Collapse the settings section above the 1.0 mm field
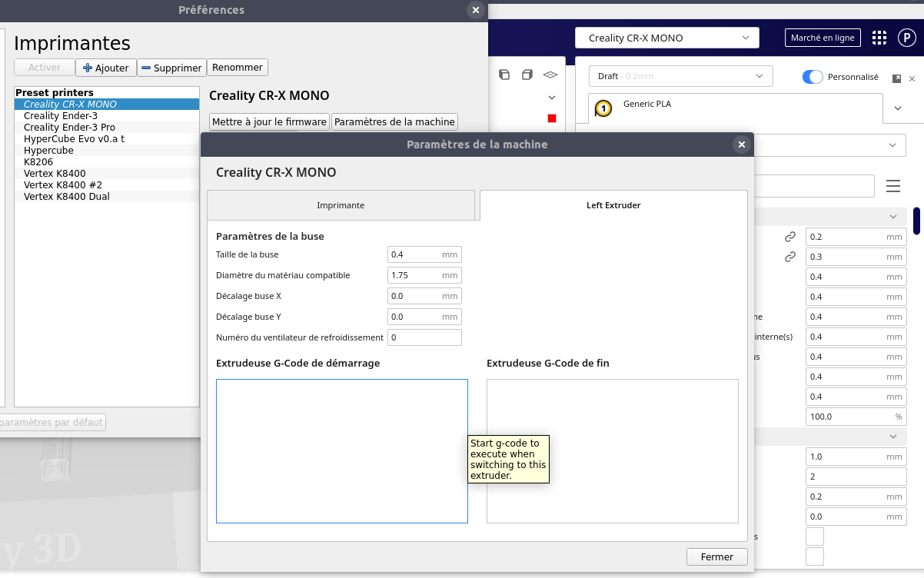Screen dimensions: 924x578 829,437
